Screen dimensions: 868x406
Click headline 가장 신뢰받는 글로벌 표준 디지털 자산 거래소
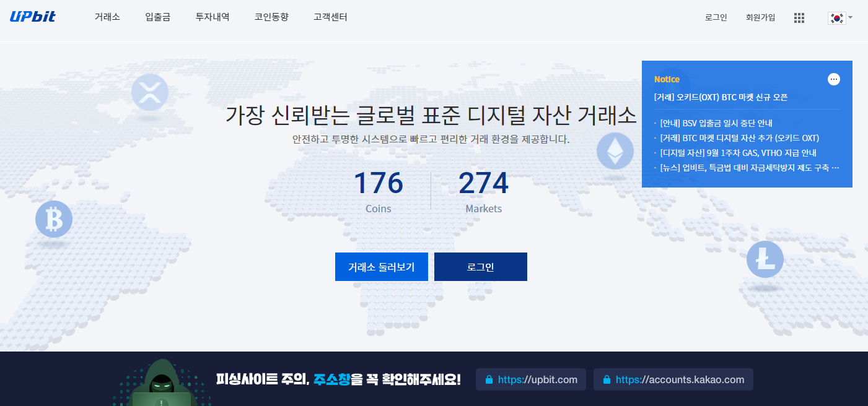[431, 115]
